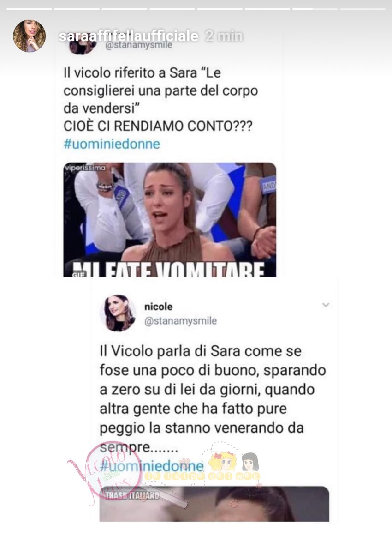Screen dimensions: 392x554
Task: Tap the currently playing story progress bar
Action: tap(315, 9)
